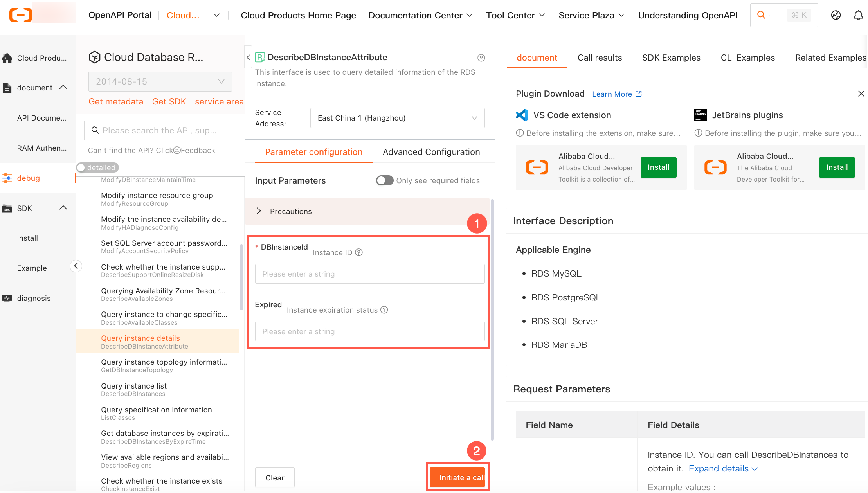
Task: Click Expand details for Instance ID
Action: 723,469
